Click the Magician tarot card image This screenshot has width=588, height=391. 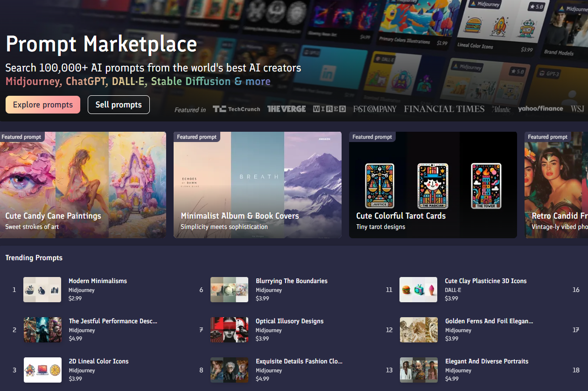[433, 185]
